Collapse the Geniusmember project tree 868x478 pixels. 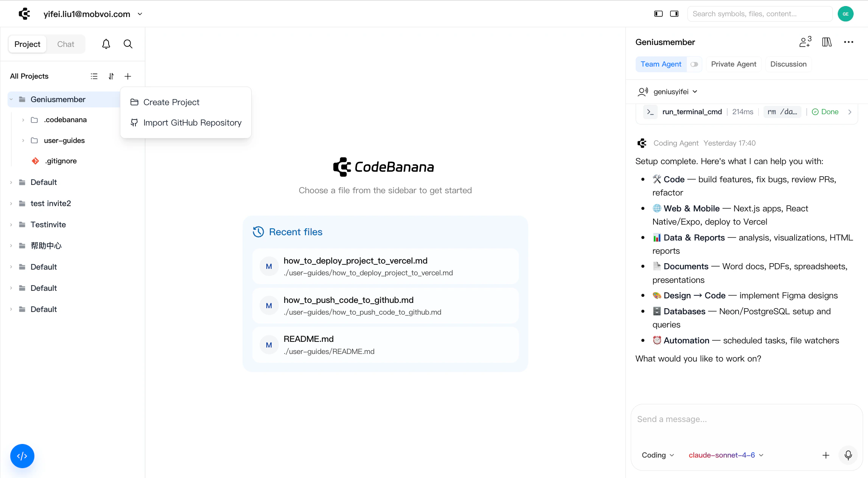(x=11, y=99)
